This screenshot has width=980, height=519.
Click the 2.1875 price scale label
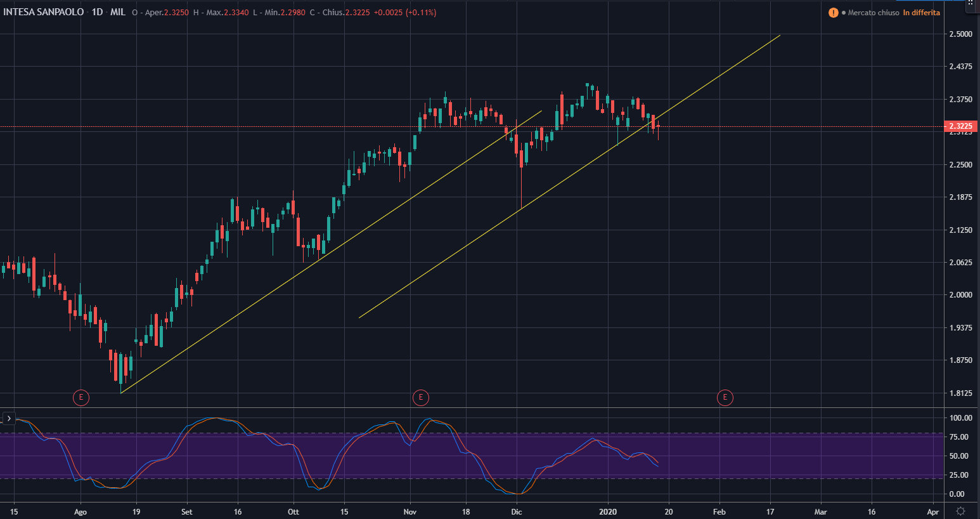[960, 197]
